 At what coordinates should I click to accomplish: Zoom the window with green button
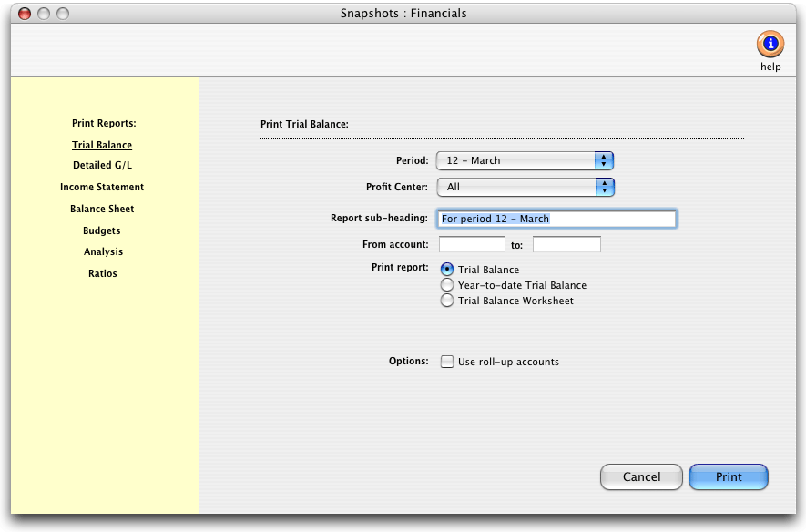(63, 14)
